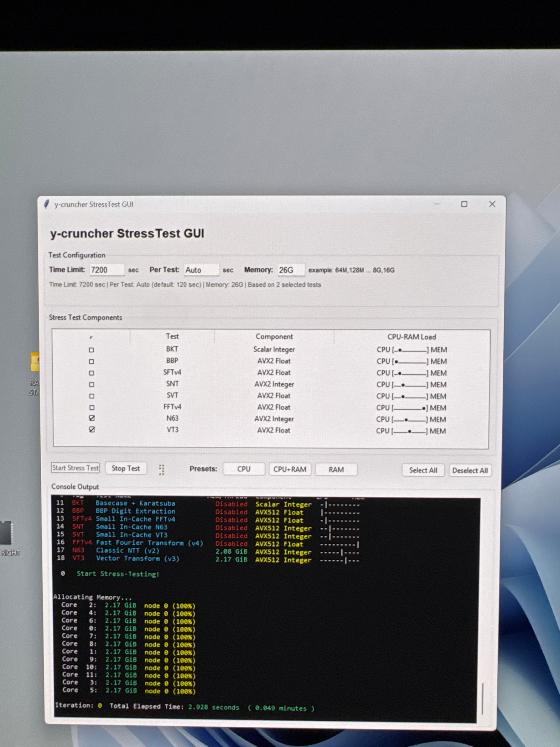Click the Test column header
The image size is (560, 747).
tap(172, 336)
